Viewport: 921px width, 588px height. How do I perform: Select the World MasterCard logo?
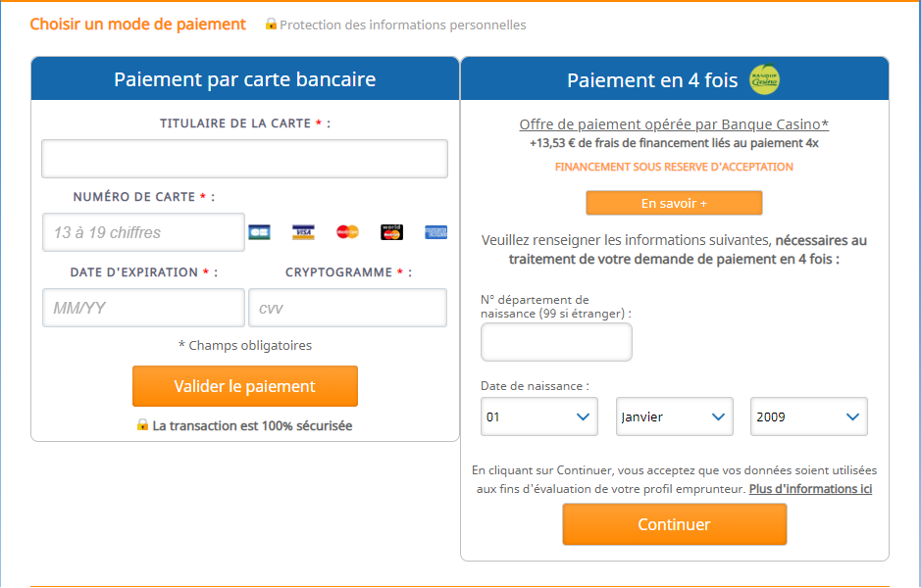pos(391,232)
